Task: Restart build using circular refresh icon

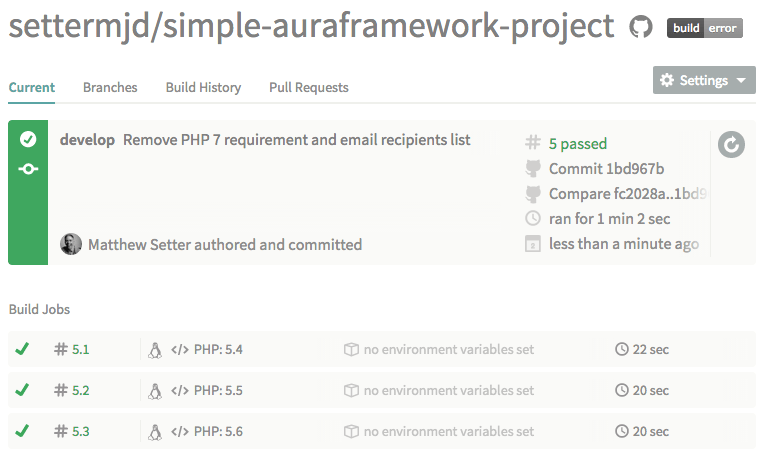Action: tap(732, 146)
